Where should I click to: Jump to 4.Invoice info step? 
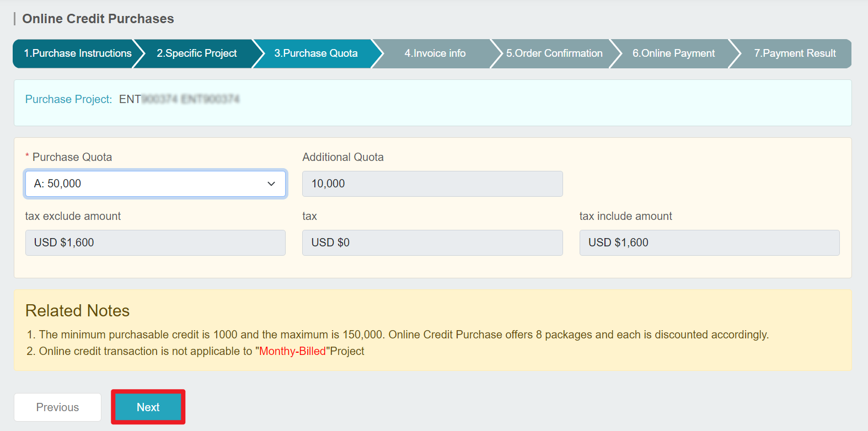coord(435,53)
